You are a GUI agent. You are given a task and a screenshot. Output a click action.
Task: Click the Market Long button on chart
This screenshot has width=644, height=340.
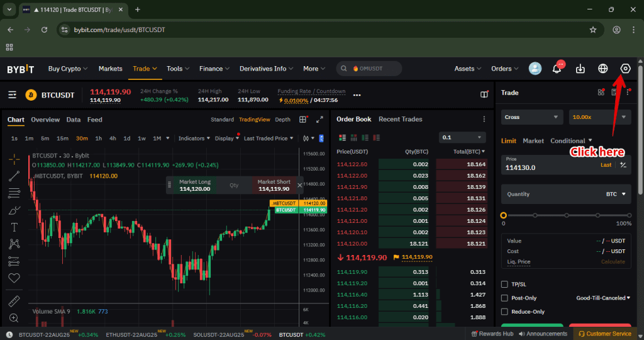[195, 185]
